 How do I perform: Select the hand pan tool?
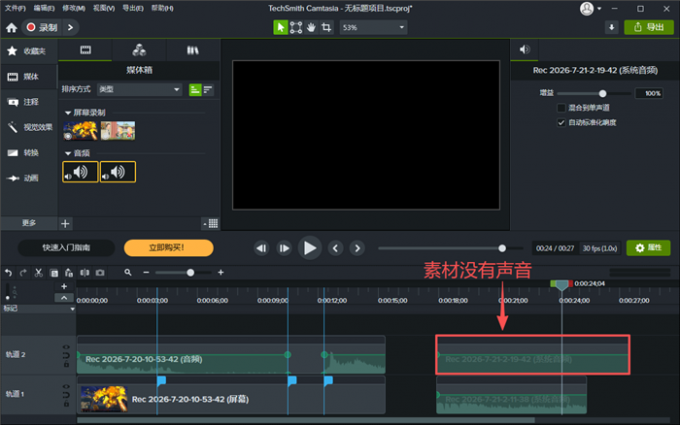[x=311, y=27]
